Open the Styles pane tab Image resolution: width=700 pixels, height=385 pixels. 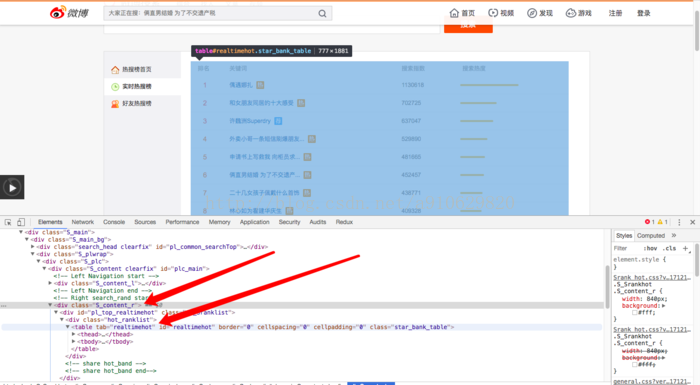624,235
